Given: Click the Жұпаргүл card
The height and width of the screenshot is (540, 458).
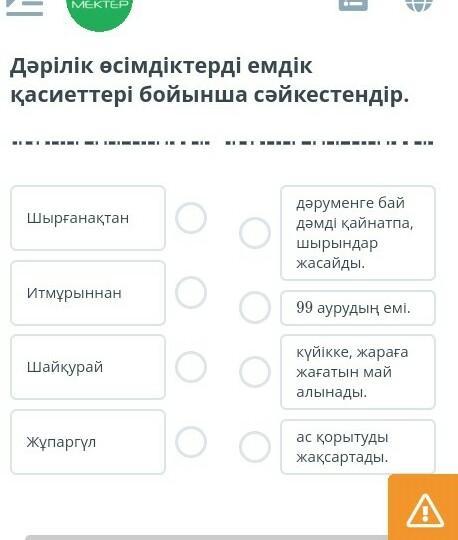Looking at the screenshot, I should [x=88, y=442].
